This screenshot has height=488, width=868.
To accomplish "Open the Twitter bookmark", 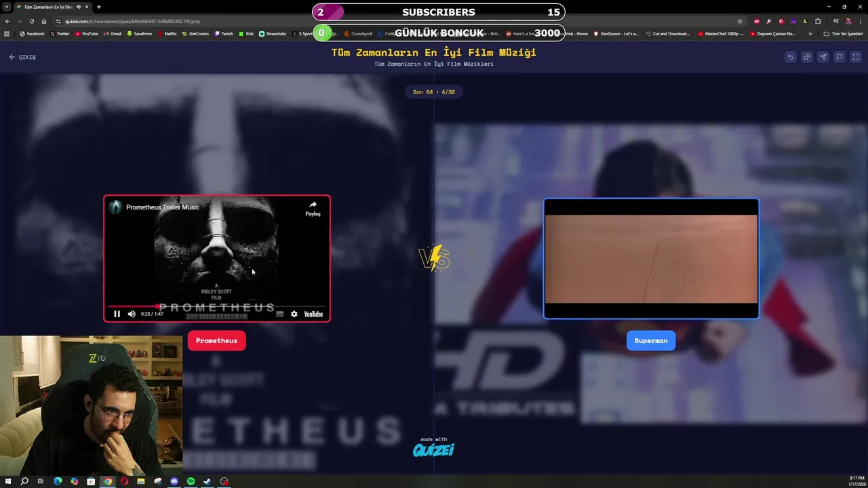I will pos(60,34).
